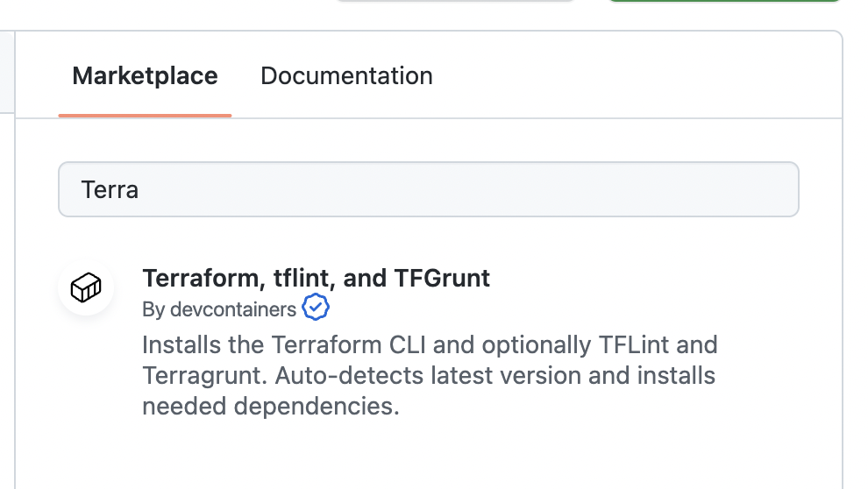Screen dimensions: 868x489
Task: Select the Terraform feature description text
Action: (x=430, y=376)
